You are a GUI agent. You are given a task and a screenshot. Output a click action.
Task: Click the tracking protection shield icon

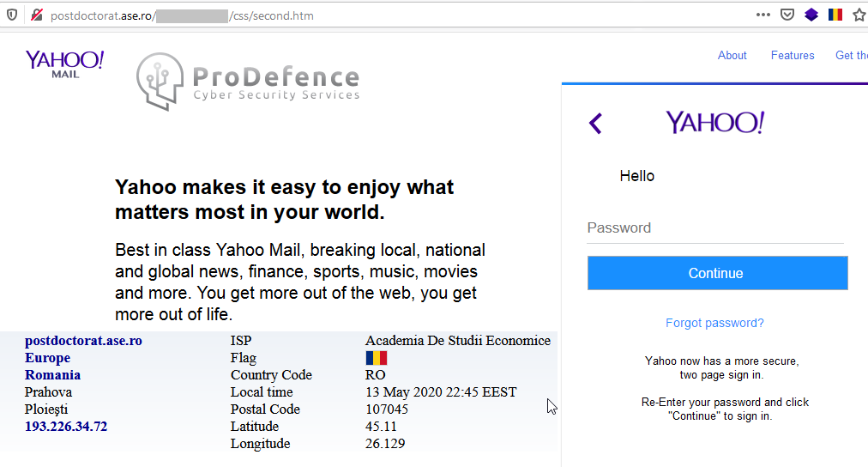click(12, 15)
